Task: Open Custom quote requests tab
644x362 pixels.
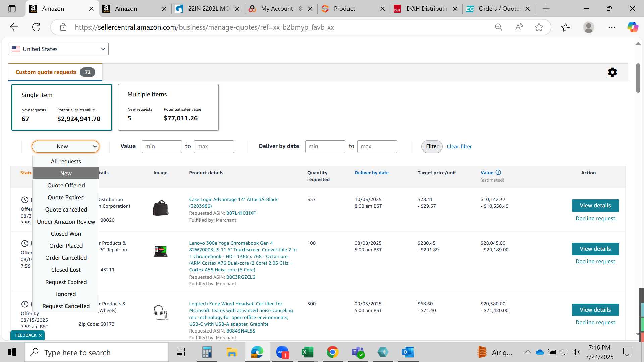Action: click(x=55, y=72)
